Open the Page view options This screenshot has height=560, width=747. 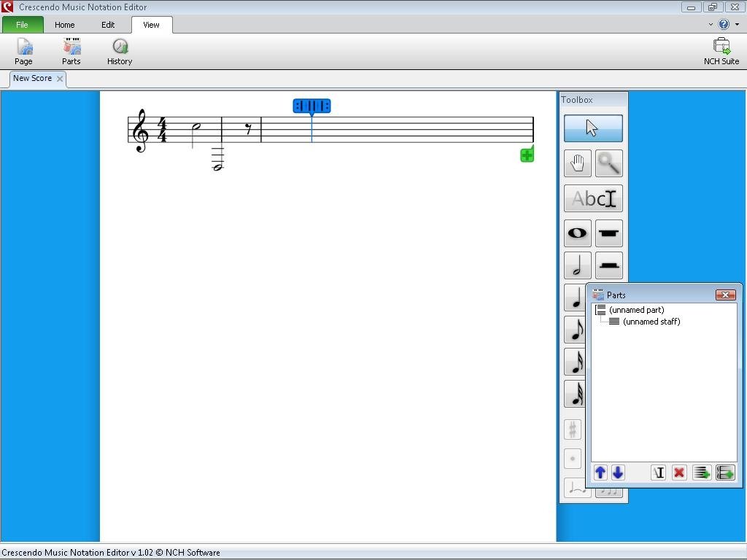(x=23, y=52)
